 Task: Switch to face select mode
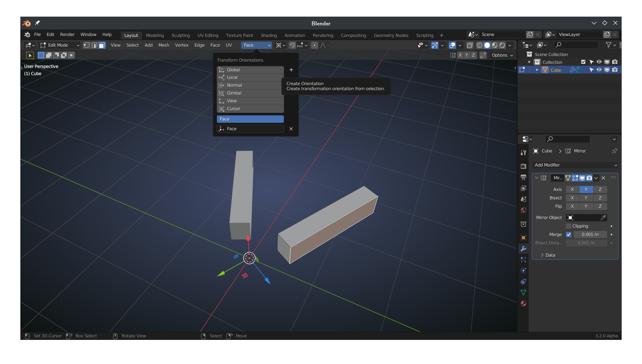click(x=102, y=45)
